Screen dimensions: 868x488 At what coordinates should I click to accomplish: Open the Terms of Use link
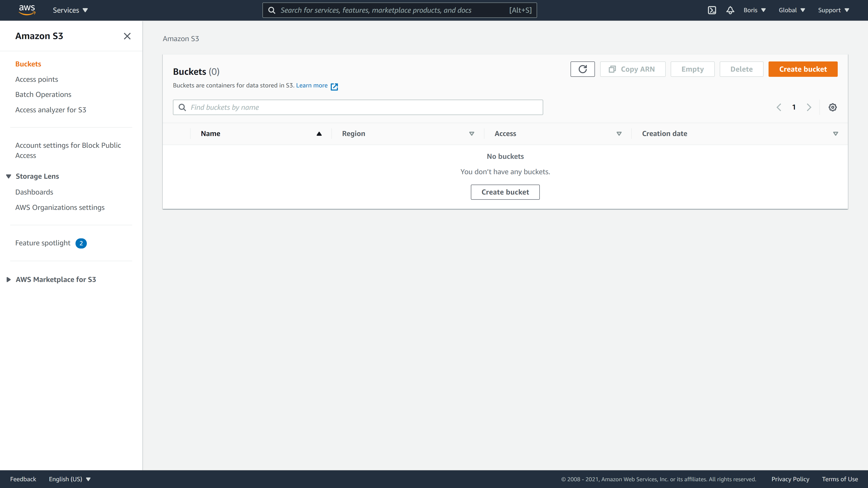(x=840, y=479)
